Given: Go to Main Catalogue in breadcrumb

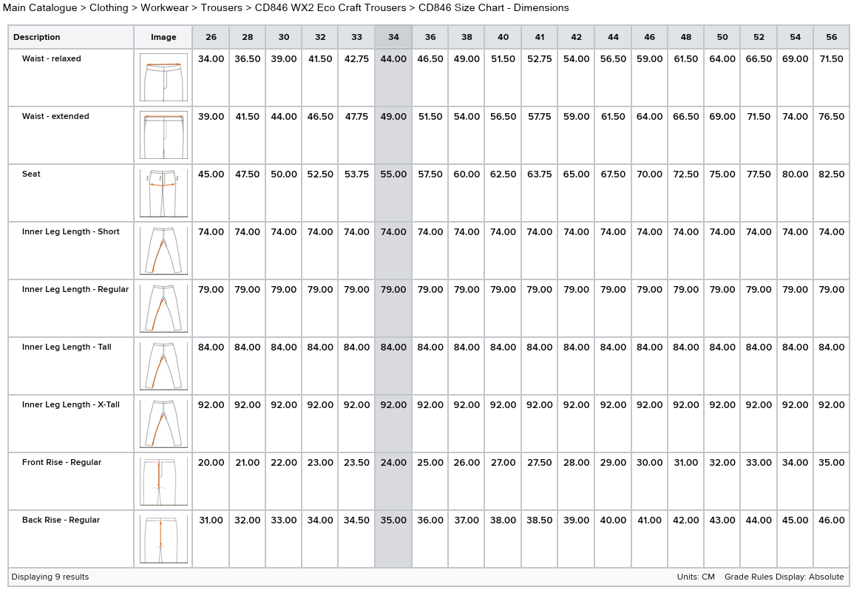Looking at the screenshot, I should pos(40,8).
